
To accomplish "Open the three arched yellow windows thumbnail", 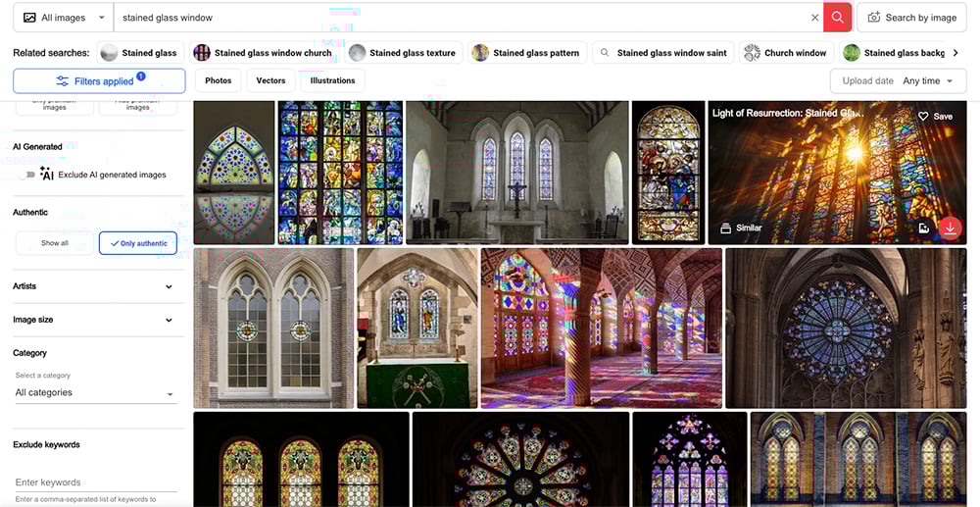I will [x=301, y=459].
